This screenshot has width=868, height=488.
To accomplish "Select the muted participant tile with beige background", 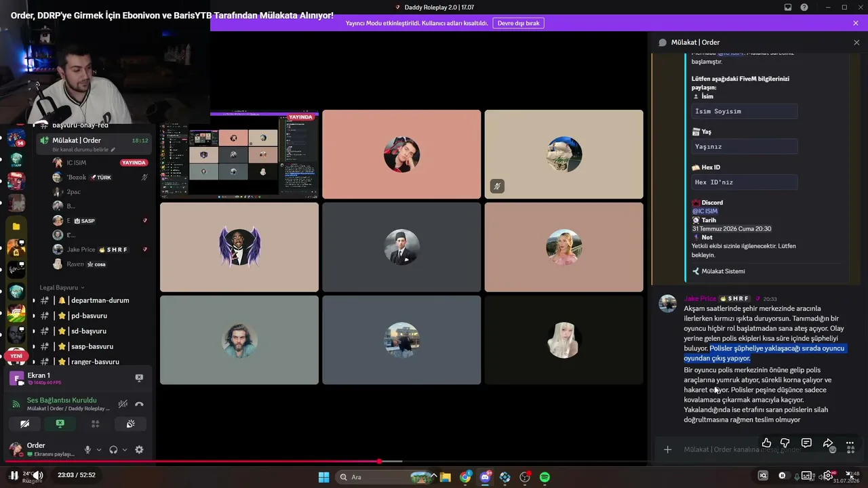I will tap(564, 155).
